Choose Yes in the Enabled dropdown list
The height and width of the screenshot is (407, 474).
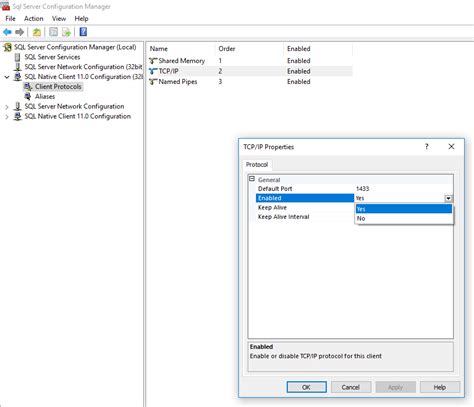tap(403, 209)
